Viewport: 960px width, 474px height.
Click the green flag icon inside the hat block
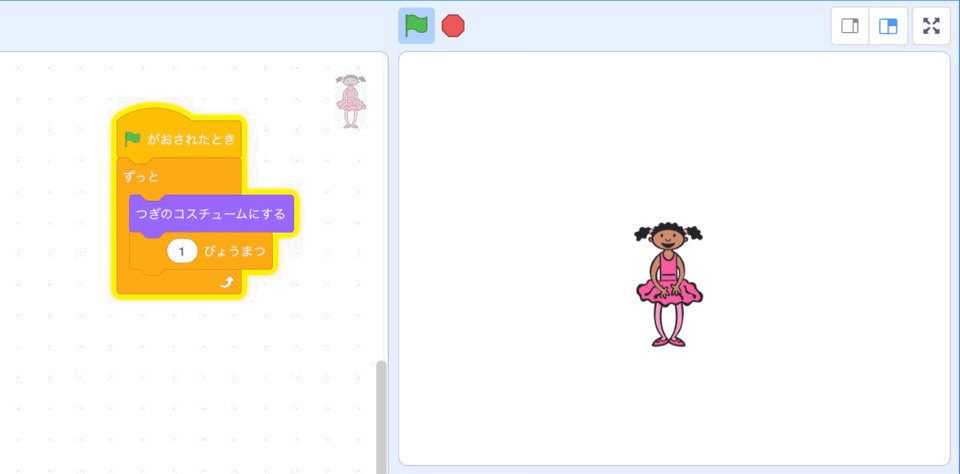click(x=133, y=139)
